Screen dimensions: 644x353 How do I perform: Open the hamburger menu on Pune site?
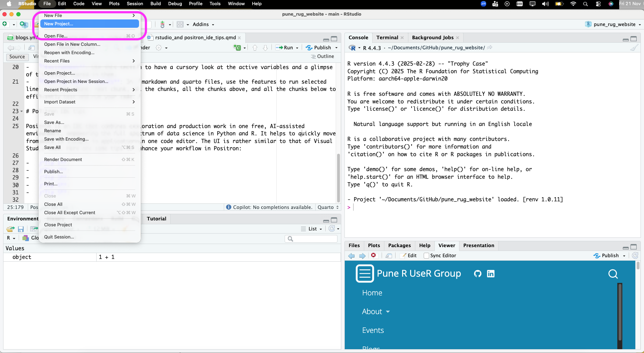(x=365, y=274)
